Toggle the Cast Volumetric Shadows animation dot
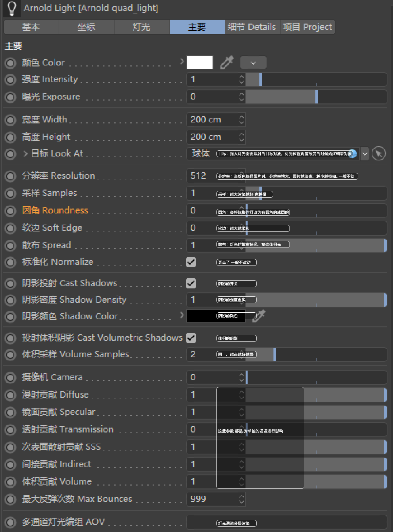Screen dimensions: 393x532 tap(10, 338)
